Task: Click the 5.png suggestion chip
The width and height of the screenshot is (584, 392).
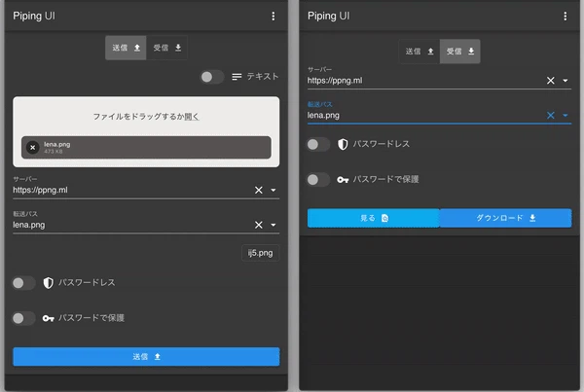Action: (260, 253)
